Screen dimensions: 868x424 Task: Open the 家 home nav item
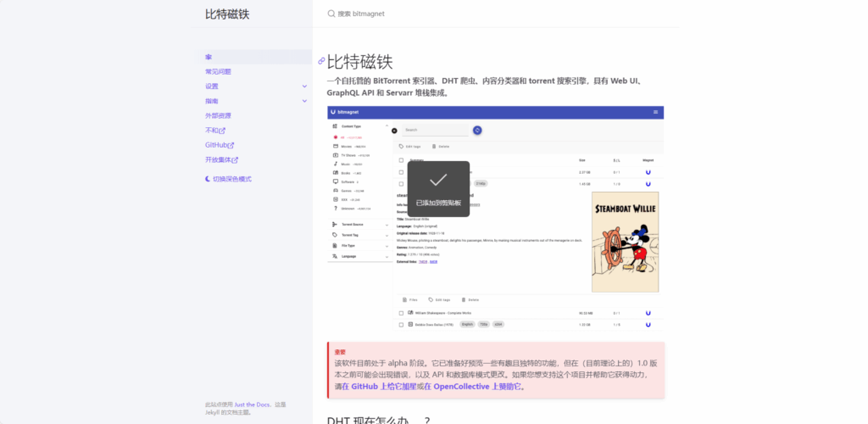click(x=255, y=57)
